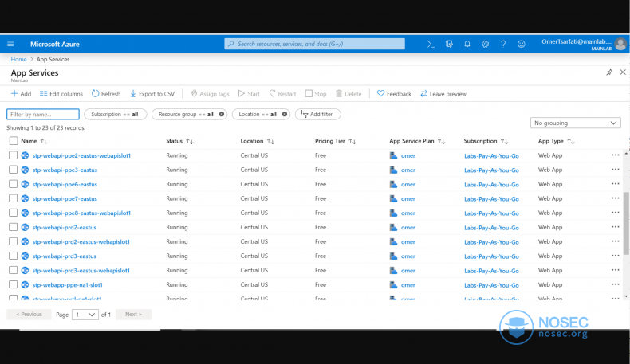Open stp-webapi-prd2-eastus-webapislot1 app
The image size is (630, 364).
click(x=81, y=241)
